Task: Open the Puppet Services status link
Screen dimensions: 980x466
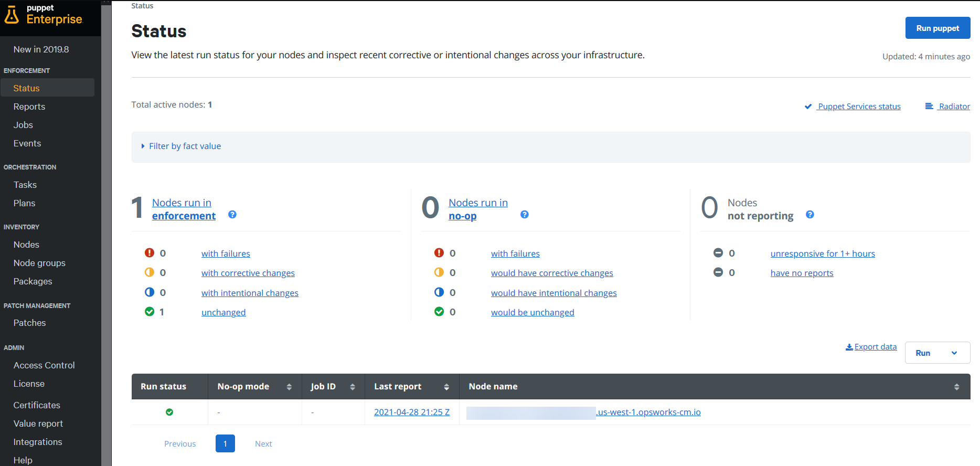Action: [x=859, y=107]
